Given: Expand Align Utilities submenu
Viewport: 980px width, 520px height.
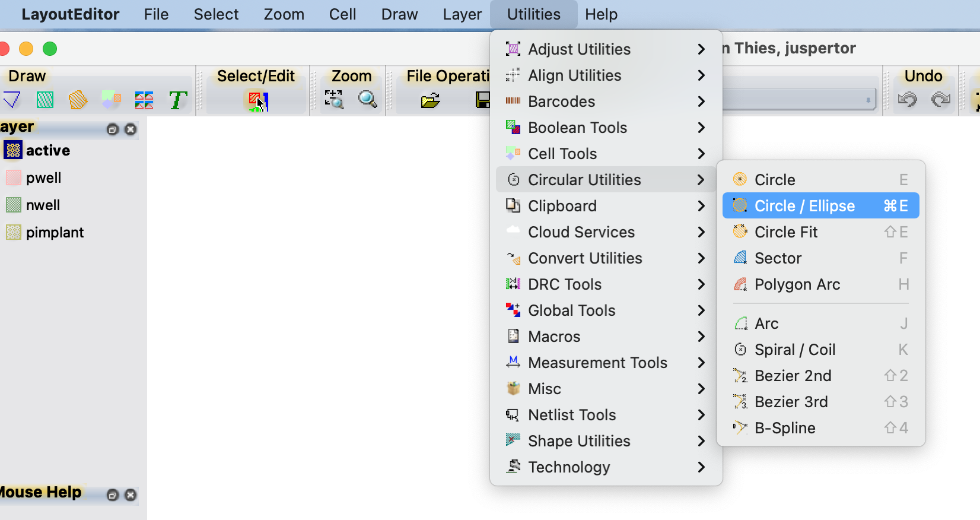Looking at the screenshot, I should 606,75.
